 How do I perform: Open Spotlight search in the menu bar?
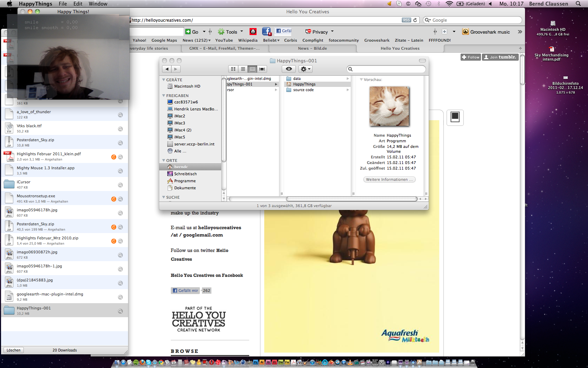tap(578, 4)
